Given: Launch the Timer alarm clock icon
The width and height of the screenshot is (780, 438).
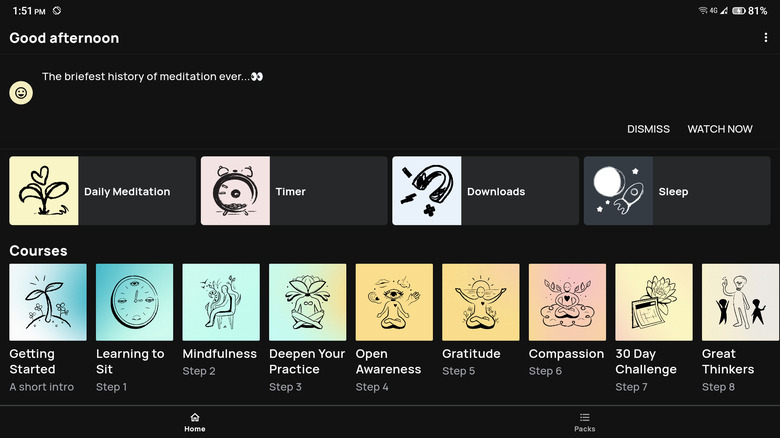Looking at the screenshot, I should coord(235,191).
